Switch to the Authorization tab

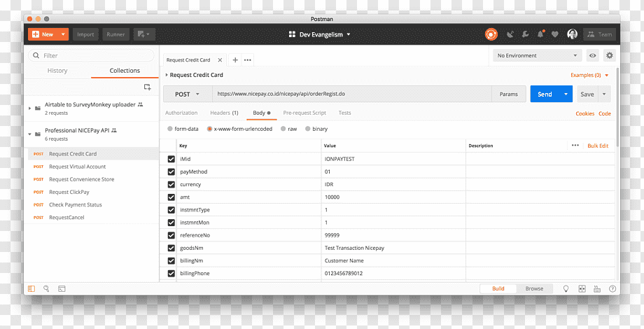point(181,113)
